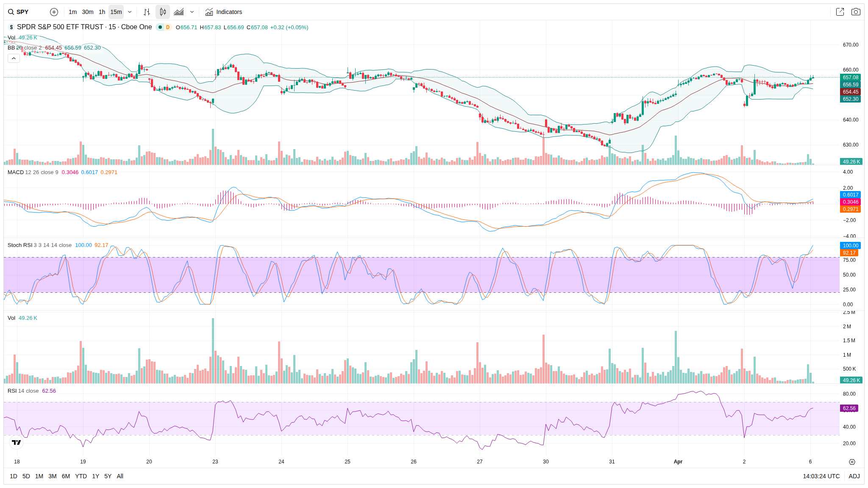The width and height of the screenshot is (868, 488).
Task: Click the TradingView logo icon
Action: coord(16,442)
